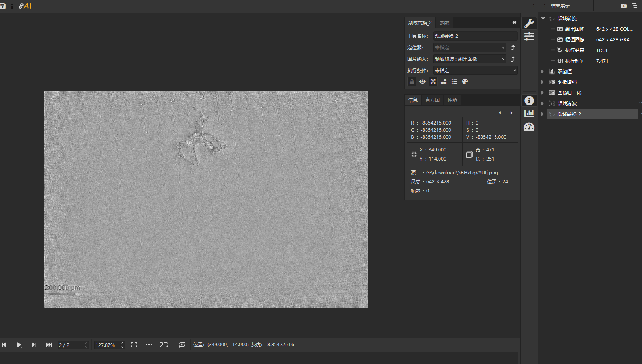The height and width of the screenshot is (364, 642).
Task: Click the list icon in tool panel
Action: [x=454, y=82]
